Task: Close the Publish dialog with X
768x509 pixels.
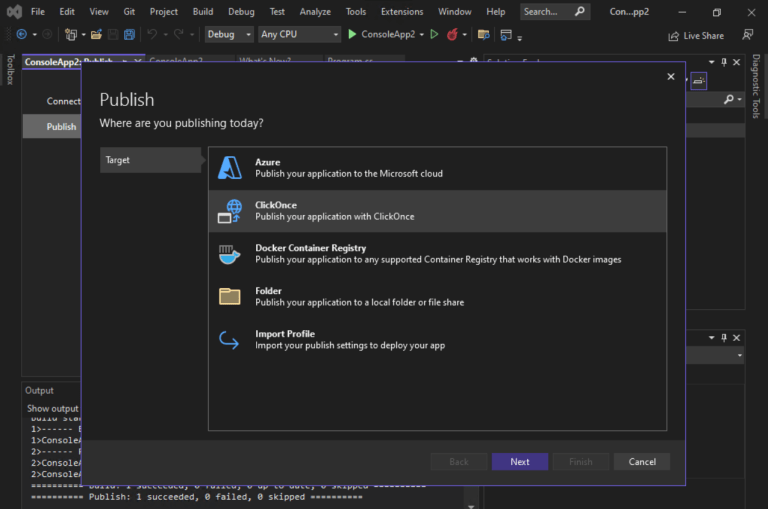Action: click(671, 76)
